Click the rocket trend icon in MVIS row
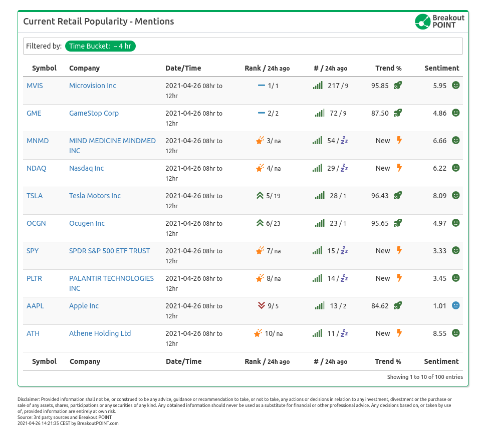The height and width of the screenshot is (448, 486). click(x=397, y=86)
